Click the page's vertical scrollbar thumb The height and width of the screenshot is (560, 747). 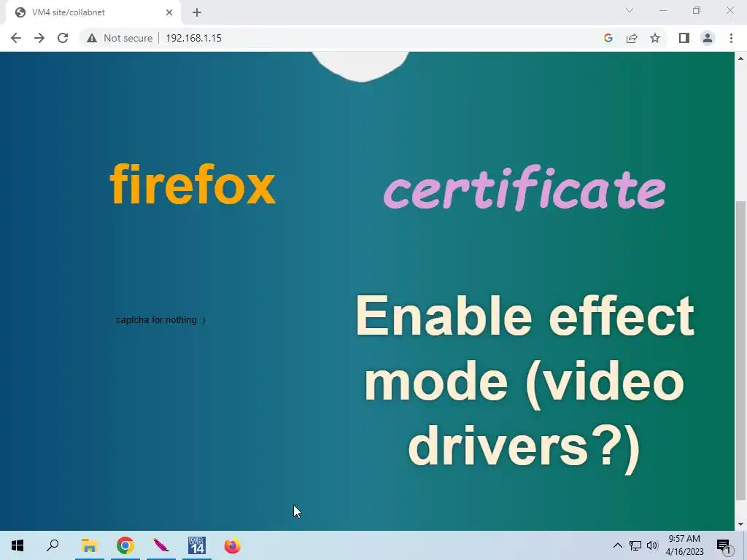[740, 350]
